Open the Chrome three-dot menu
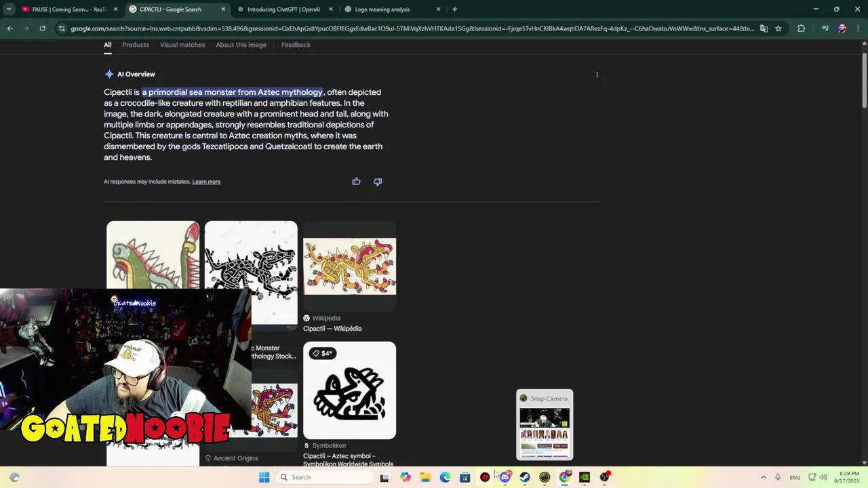 (859, 28)
